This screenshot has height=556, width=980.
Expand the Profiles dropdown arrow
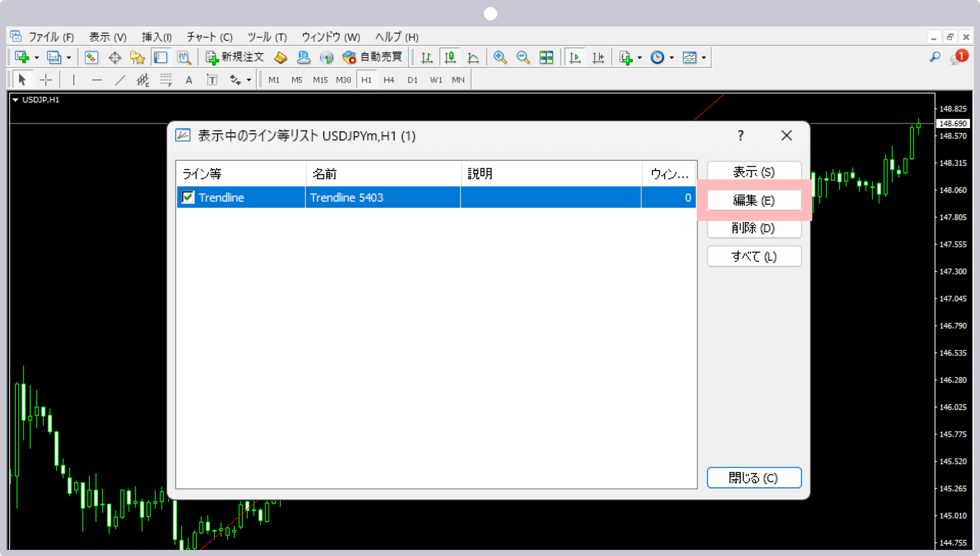69,58
